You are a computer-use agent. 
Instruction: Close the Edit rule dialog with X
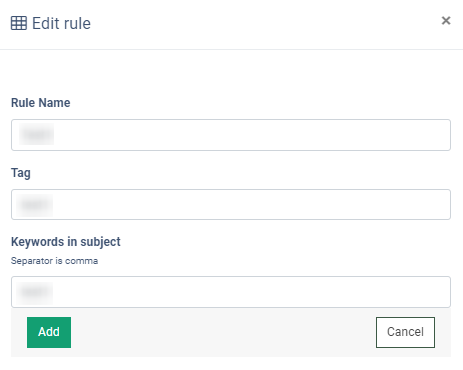click(x=446, y=21)
